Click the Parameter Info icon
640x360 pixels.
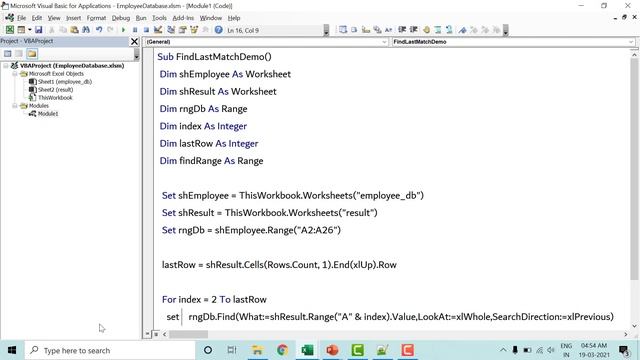point(377,30)
